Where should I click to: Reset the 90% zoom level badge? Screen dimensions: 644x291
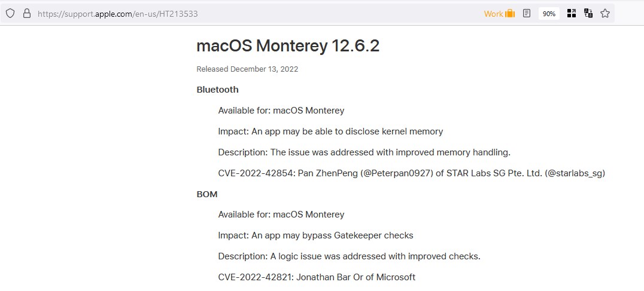[x=549, y=13]
